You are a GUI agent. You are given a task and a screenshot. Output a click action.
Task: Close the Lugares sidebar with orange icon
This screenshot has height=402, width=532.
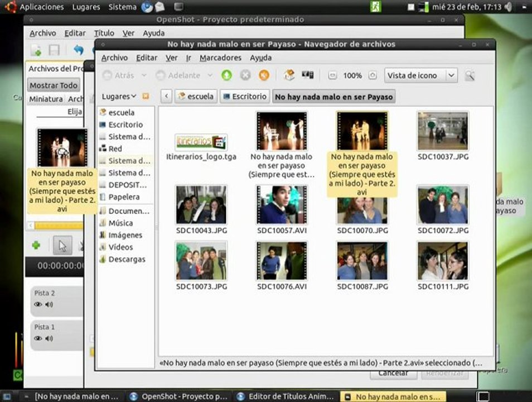pos(146,97)
